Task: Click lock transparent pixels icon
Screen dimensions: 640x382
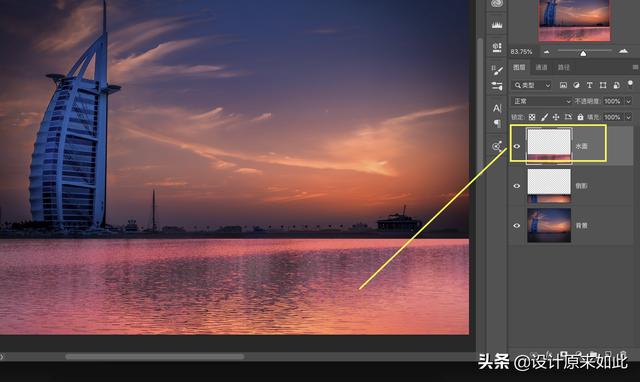Action: (x=532, y=117)
